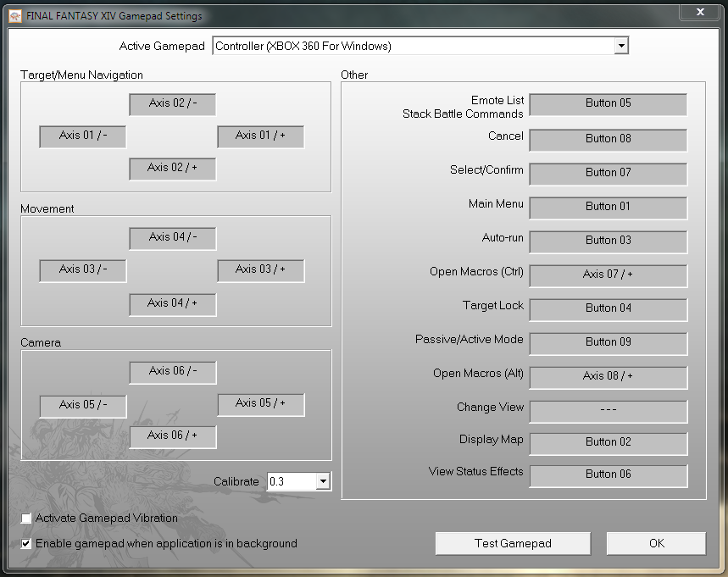The width and height of the screenshot is (728, 577).
Task: Click the Final Fantasy XIV title bar icon
Action: coord(15,16)
